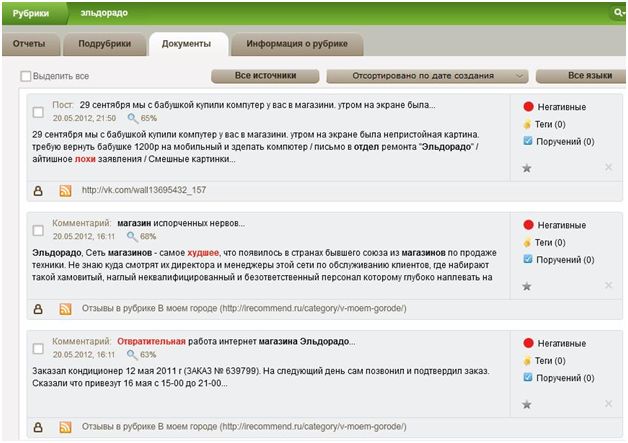Select checkbox of 'Отвратительная работа' comment
This screenshot has height=443, width=628.
coord(38,348)
